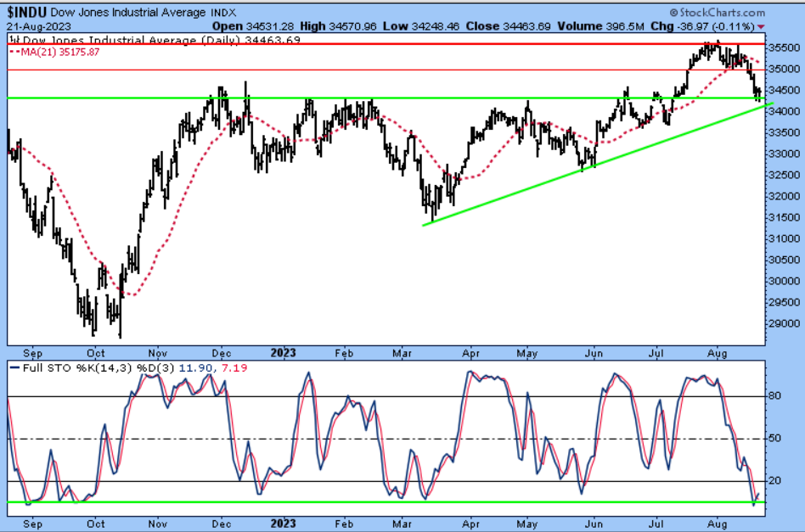Click Jun on the price chart axis
The height and width of the screenshot is (532, 805).
click(594, 354)
